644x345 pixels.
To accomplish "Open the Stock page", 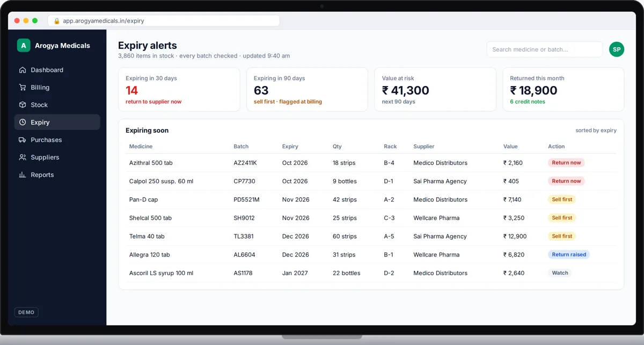I will point(57,105).
